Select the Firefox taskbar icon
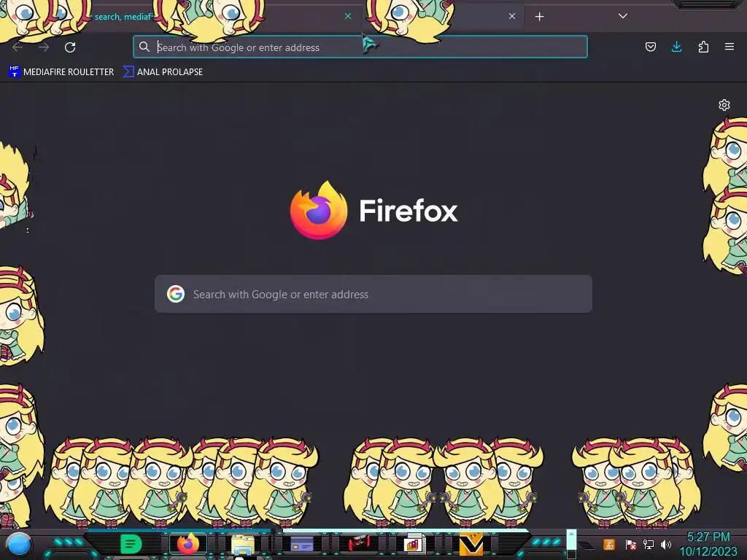Screen dimensions: 747x560 [x=187, y=544]
